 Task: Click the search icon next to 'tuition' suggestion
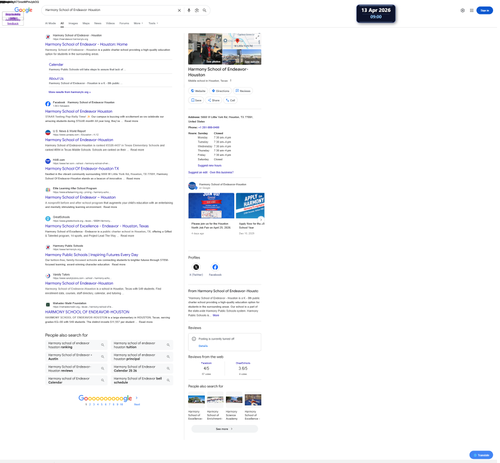pos(168,345)
